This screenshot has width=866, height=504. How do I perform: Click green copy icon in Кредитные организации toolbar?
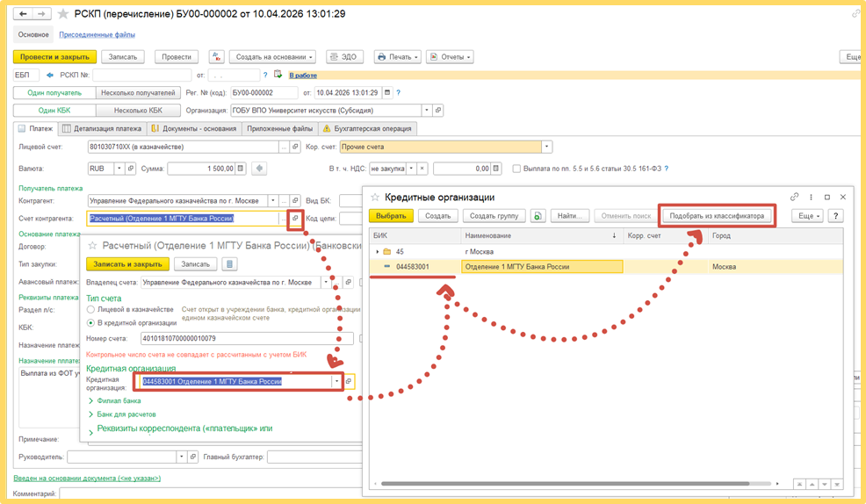pos(538,216)
